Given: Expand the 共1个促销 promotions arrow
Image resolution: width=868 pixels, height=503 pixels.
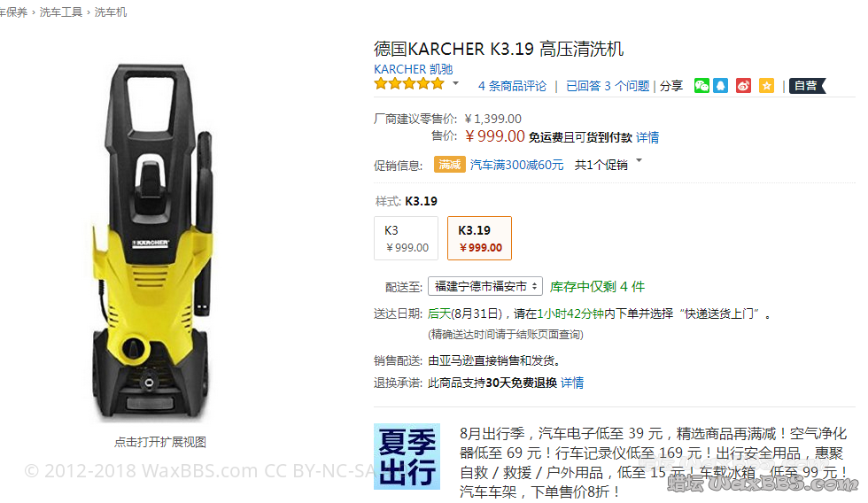Looking at the screenshot, I should tap(639, 160).
